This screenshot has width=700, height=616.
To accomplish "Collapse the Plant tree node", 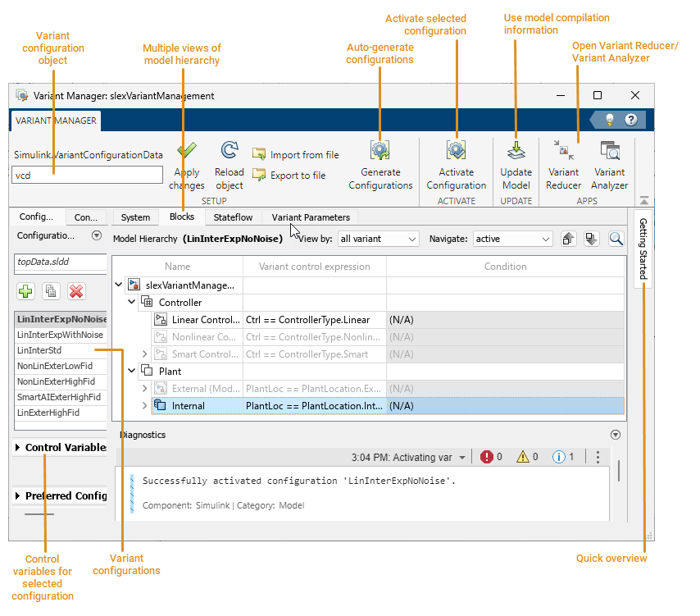I will [131, 371].
